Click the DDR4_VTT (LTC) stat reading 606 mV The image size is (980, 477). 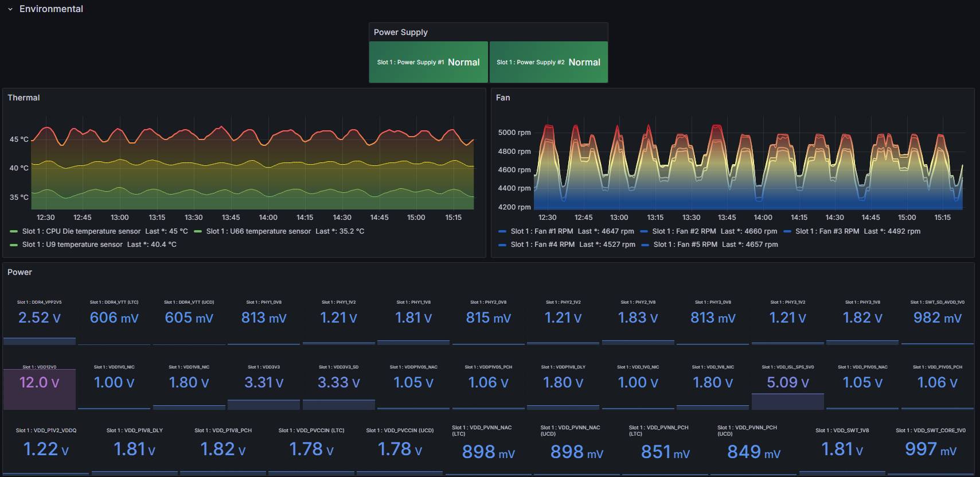click(x=114, y=317)
